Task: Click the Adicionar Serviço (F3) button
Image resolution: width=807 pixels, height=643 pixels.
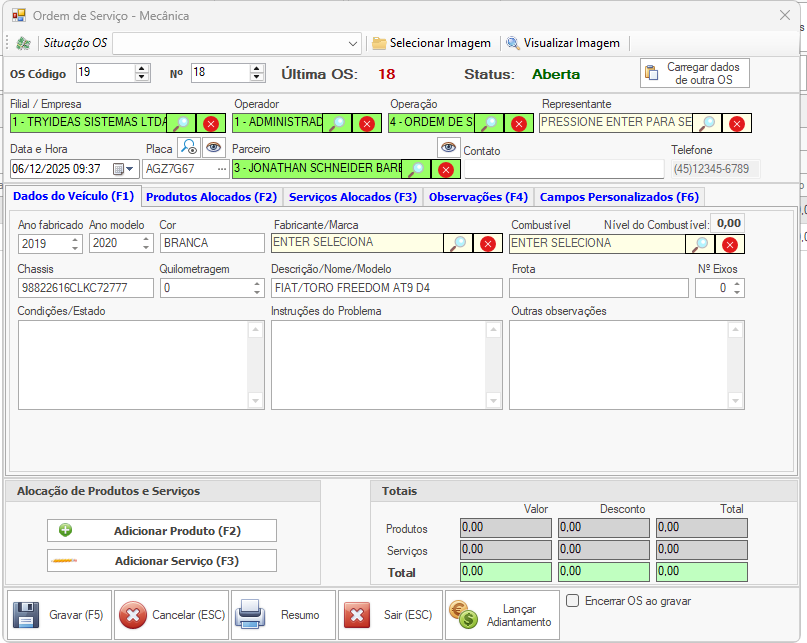Action: click(162, 561)
